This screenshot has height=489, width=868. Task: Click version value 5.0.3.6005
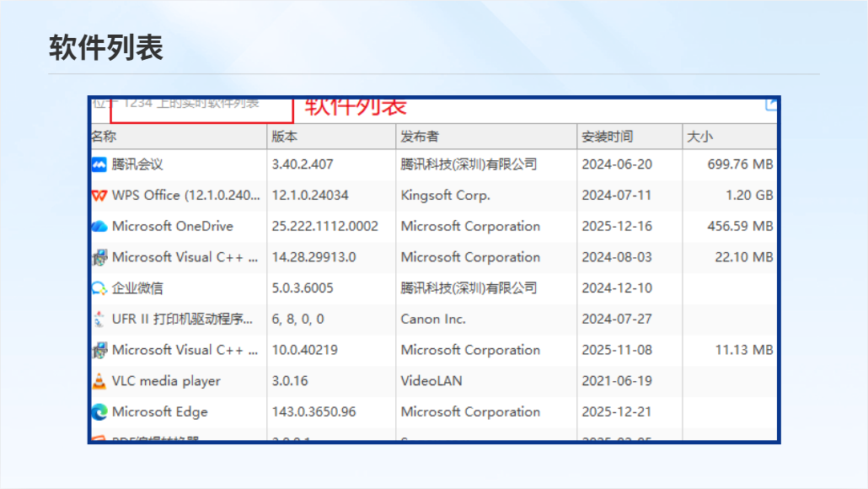pos(303,288)
